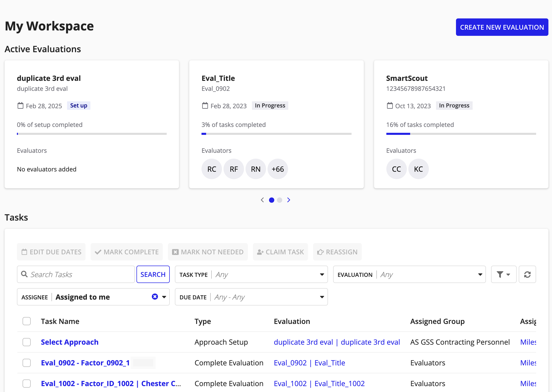Select the CC evaluator avatar
This screenshot has width=552, height=392.
(x=396, y=169)
